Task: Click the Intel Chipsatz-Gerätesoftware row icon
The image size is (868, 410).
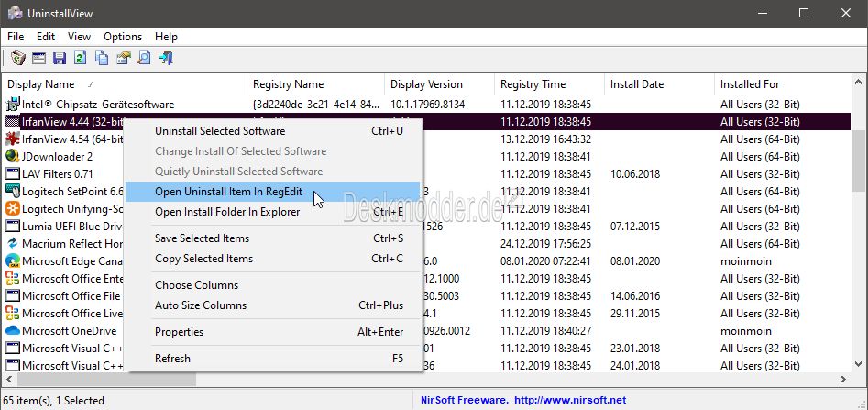Action: [x=12, y=105]
